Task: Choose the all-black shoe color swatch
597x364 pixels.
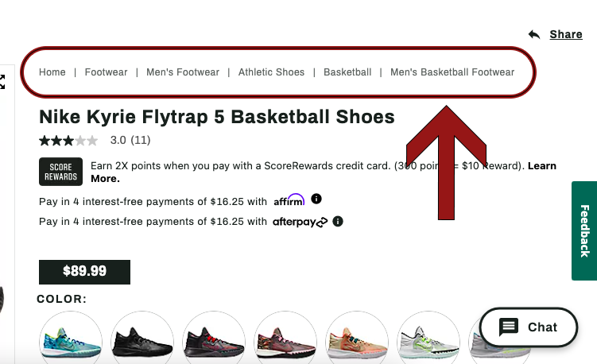Action: (142, 337)
